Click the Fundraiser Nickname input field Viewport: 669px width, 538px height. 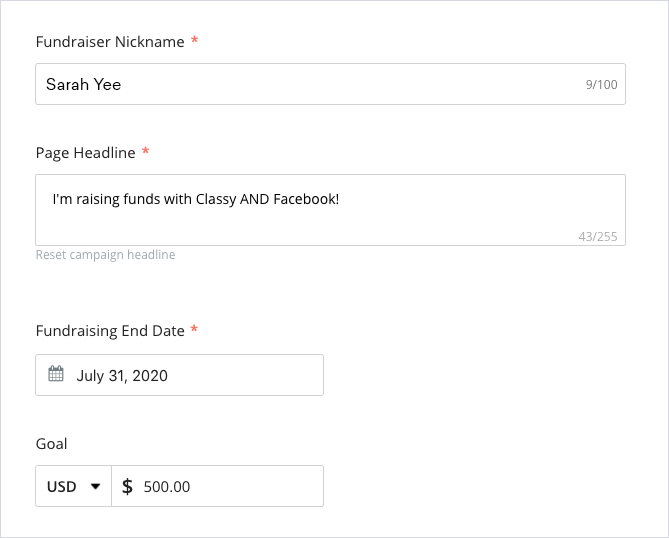pyautogui.click(x=330, y=84)
